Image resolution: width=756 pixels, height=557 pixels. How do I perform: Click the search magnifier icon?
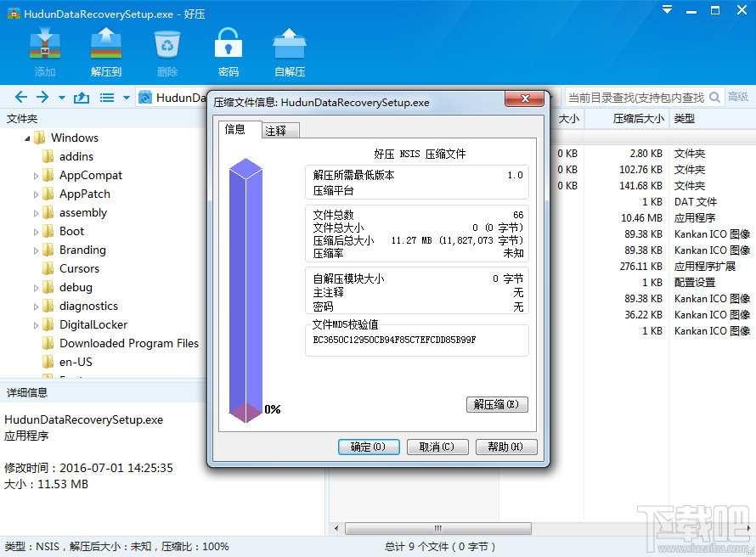point(716,97)
